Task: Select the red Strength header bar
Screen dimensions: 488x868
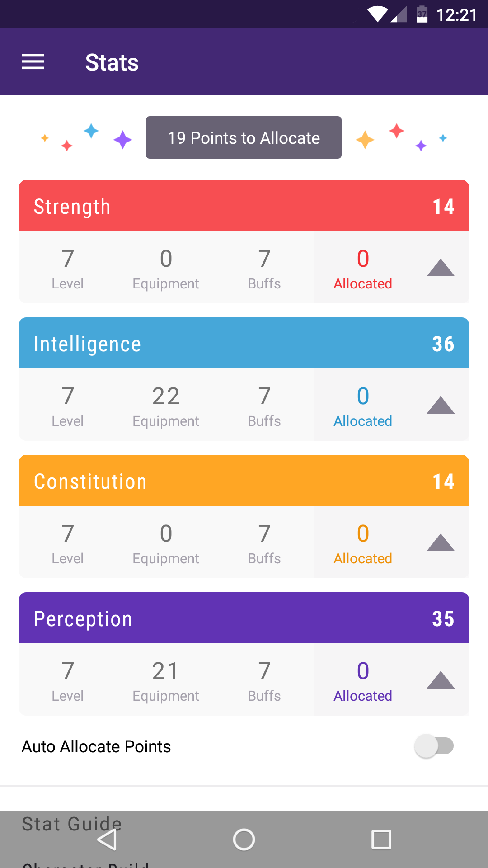Action: tap(244, 206)
